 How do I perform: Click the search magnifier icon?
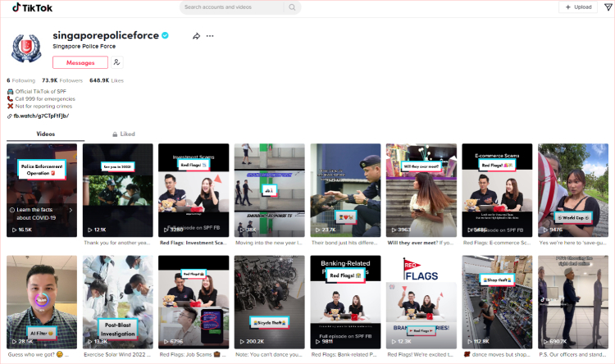[292, 7]
